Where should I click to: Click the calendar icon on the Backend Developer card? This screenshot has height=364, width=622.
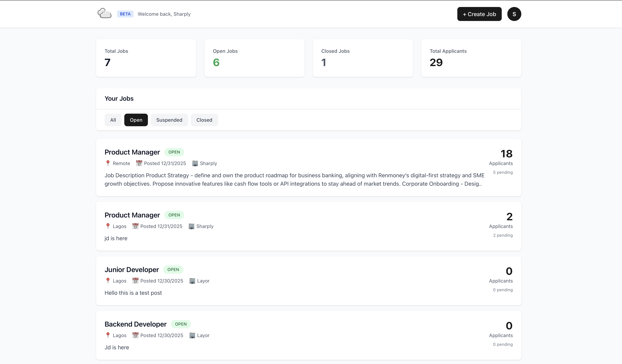click(135, 335)
